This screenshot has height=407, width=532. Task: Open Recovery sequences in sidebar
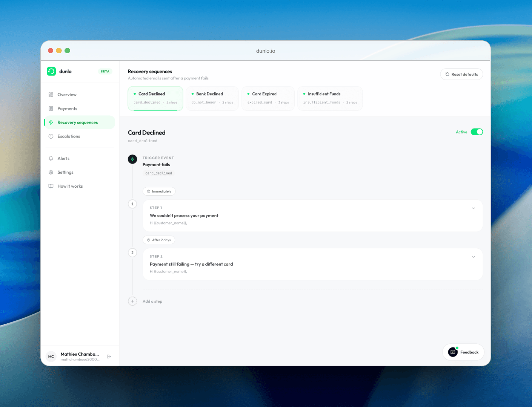(x=80, y=122)
